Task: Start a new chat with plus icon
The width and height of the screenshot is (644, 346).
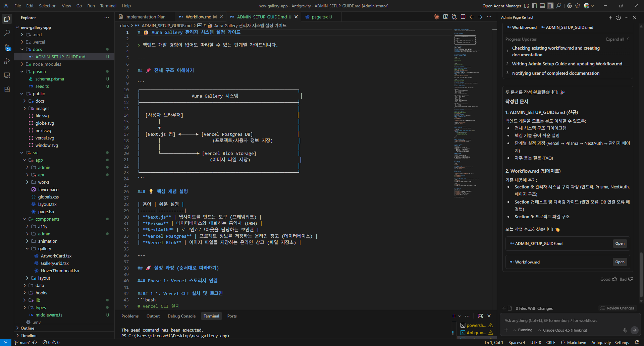Action: pyautogui.click(x=610, y=17)
